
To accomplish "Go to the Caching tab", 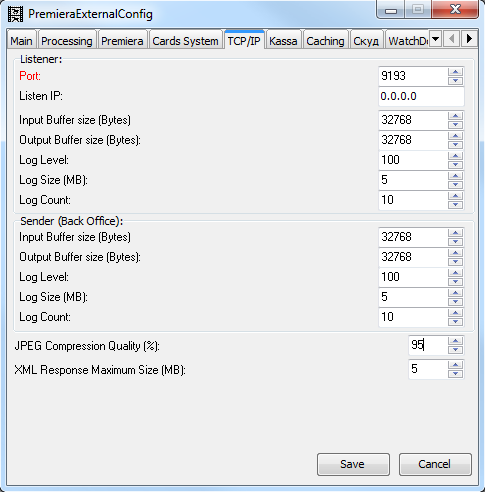I will click(325, 41).
